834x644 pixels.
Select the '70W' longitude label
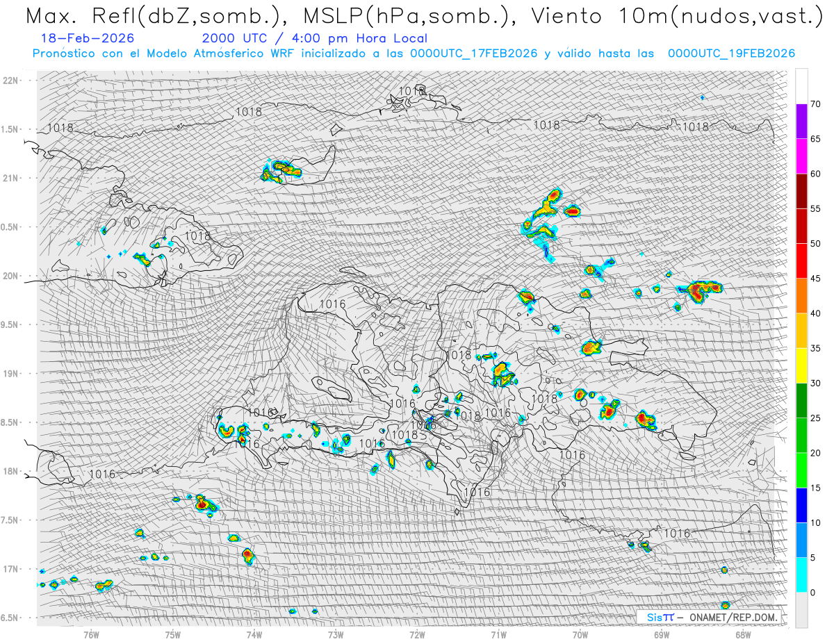580,634
